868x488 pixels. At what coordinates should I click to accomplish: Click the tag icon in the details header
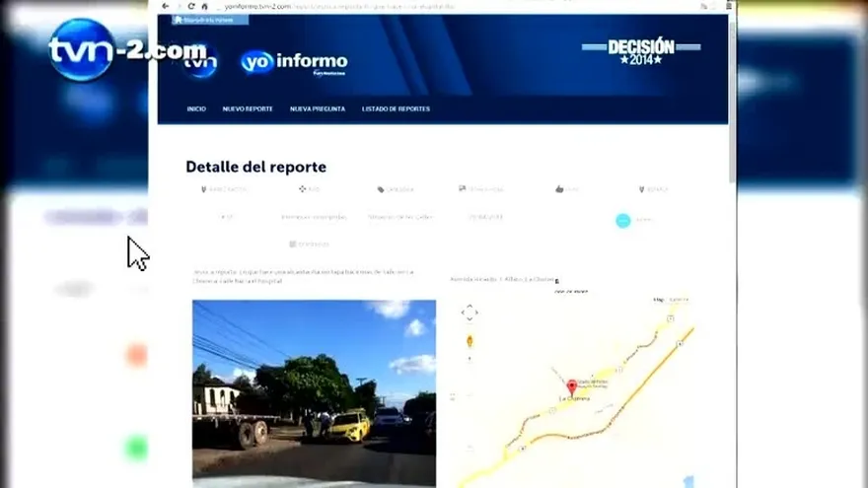coord(381,189)
